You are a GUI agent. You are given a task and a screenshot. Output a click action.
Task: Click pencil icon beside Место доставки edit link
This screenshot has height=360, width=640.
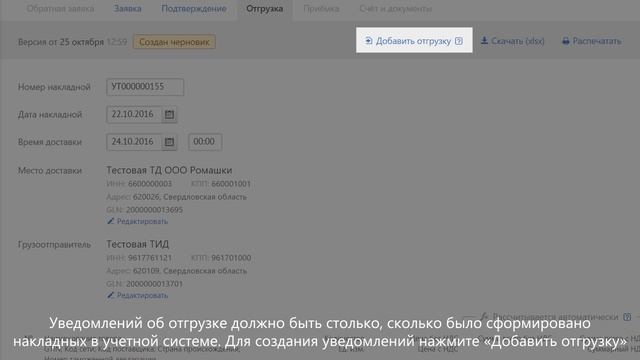pyautogui.click(x=110, y=221)
